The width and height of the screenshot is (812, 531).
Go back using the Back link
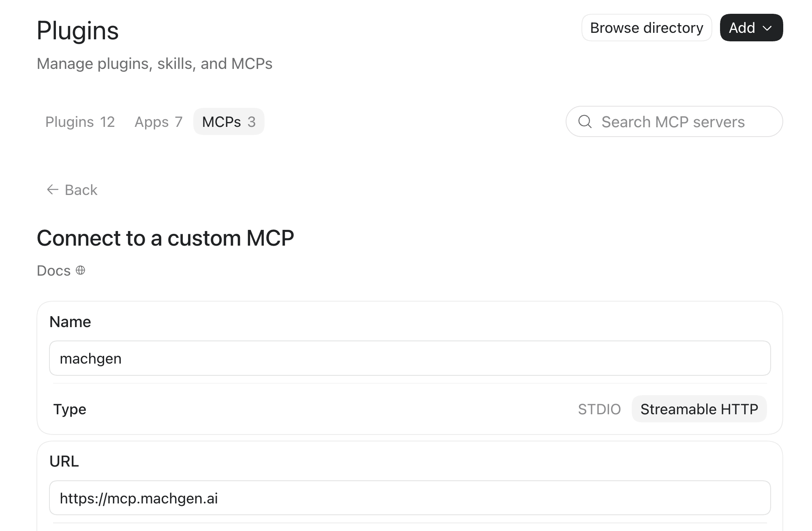pos(72,190)
